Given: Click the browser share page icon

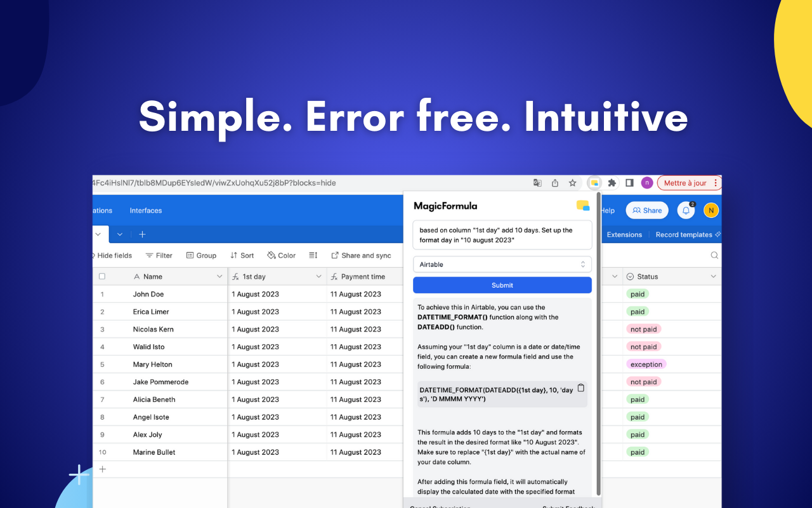Looking at the screenshot, I should click(555, 183).
